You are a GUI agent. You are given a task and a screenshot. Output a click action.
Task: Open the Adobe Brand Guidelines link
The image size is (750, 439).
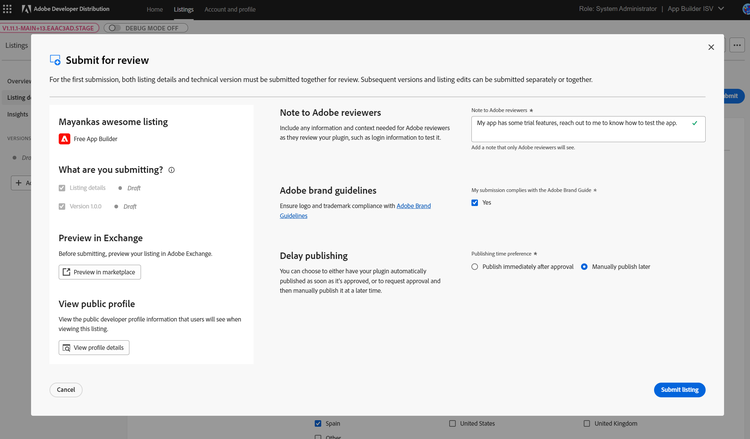point(355,210)
